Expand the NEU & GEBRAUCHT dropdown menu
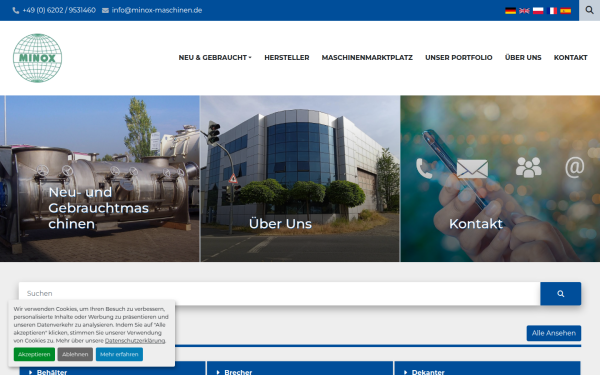The image size is (600, 375). tap(215, 58)
